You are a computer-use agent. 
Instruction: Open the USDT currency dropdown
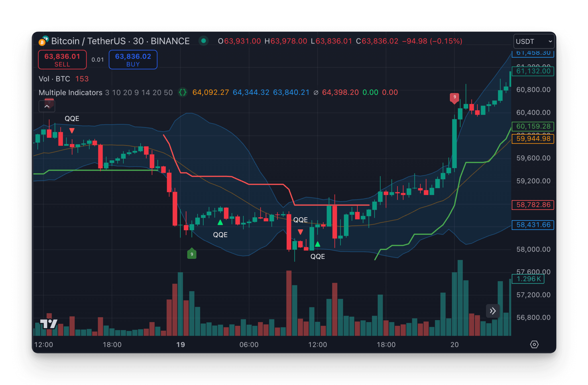534,42
